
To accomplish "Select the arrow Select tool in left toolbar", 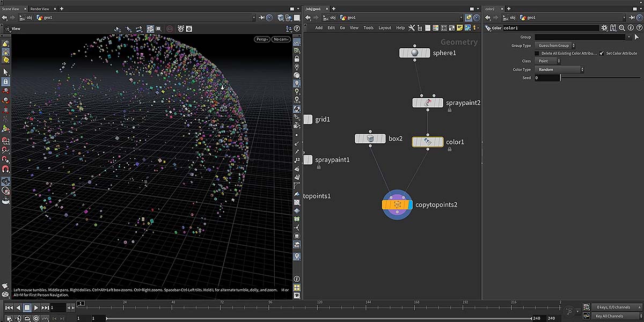I will (6, 72).
